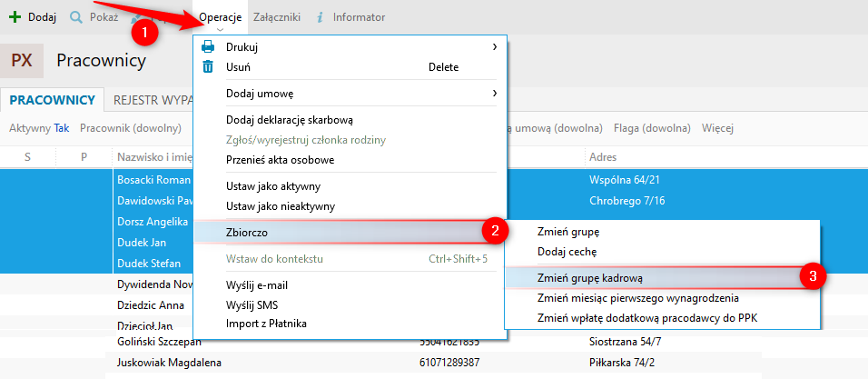The image size is (868, 379).
Task: Expand the Dodaj umowę submenu arrow
Action: 494,93
